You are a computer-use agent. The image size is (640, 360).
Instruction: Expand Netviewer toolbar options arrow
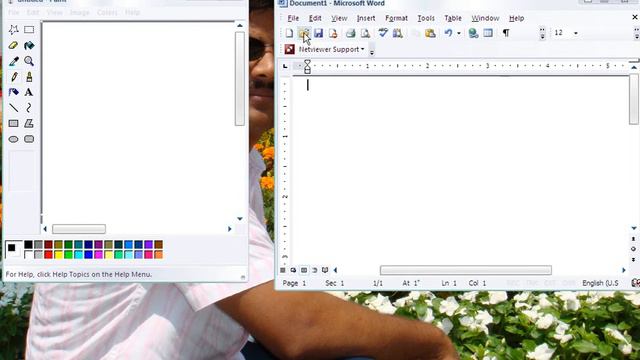[371, 50]
